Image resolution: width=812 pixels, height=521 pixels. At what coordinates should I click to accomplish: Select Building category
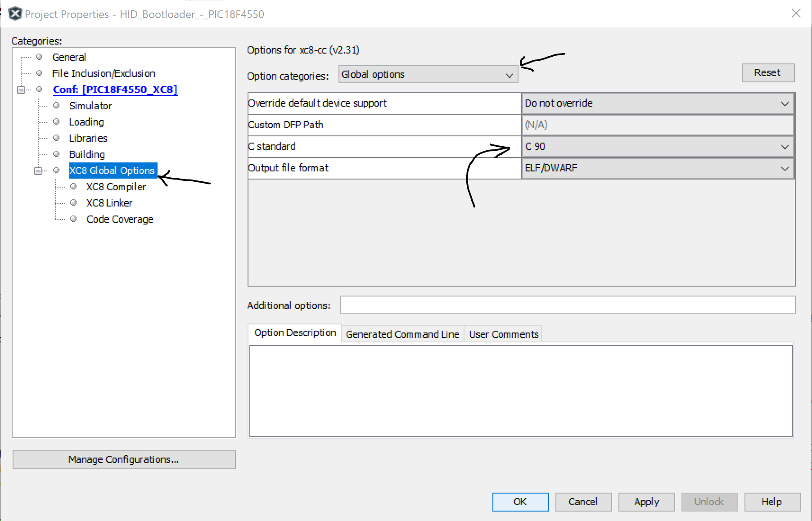pos(87,154)
